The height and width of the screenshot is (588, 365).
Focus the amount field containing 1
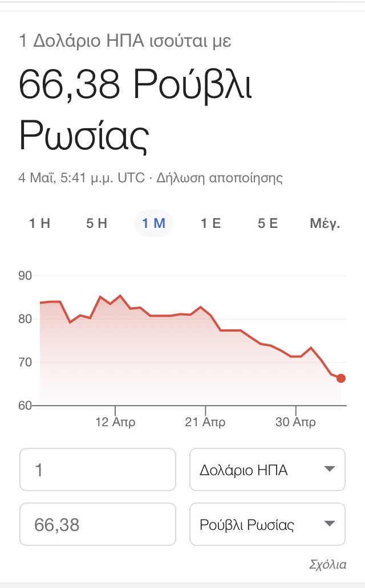click(98, 469)
